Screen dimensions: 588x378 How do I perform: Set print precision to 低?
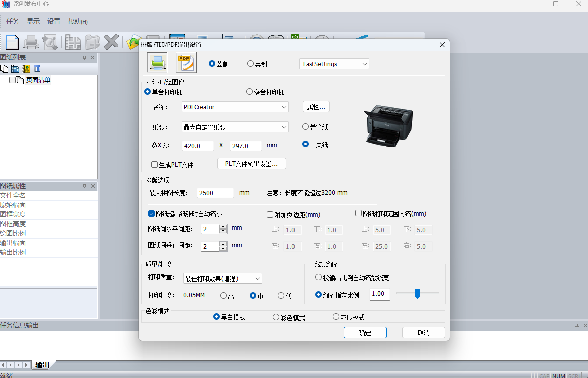click(281, 296)
